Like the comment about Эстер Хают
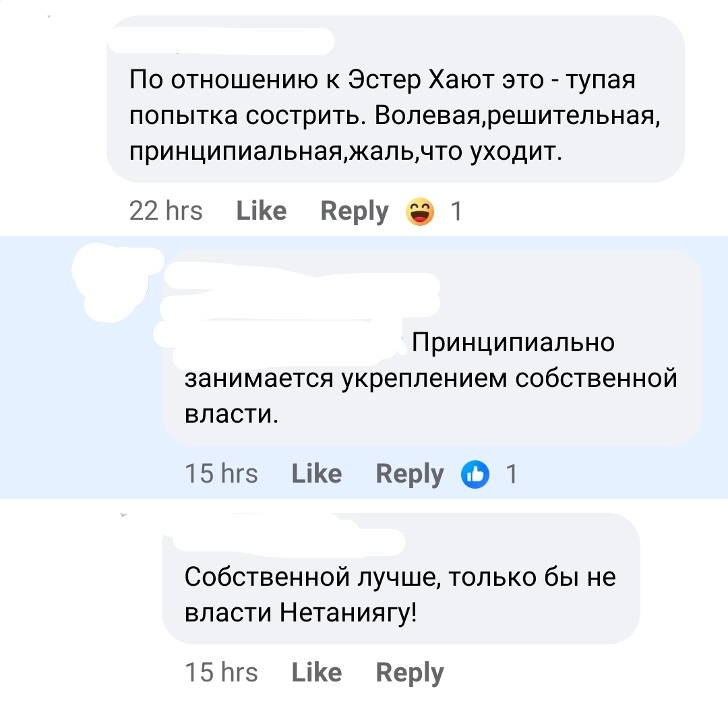The width and height of the screenshot is (728, 701). coord(261,210)
